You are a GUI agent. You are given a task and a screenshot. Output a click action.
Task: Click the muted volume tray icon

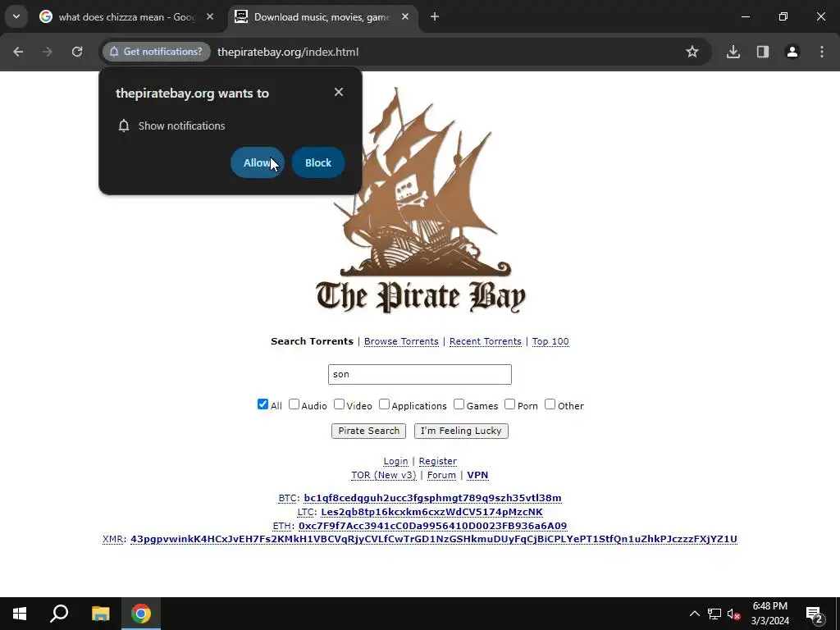tap(733, 614)
